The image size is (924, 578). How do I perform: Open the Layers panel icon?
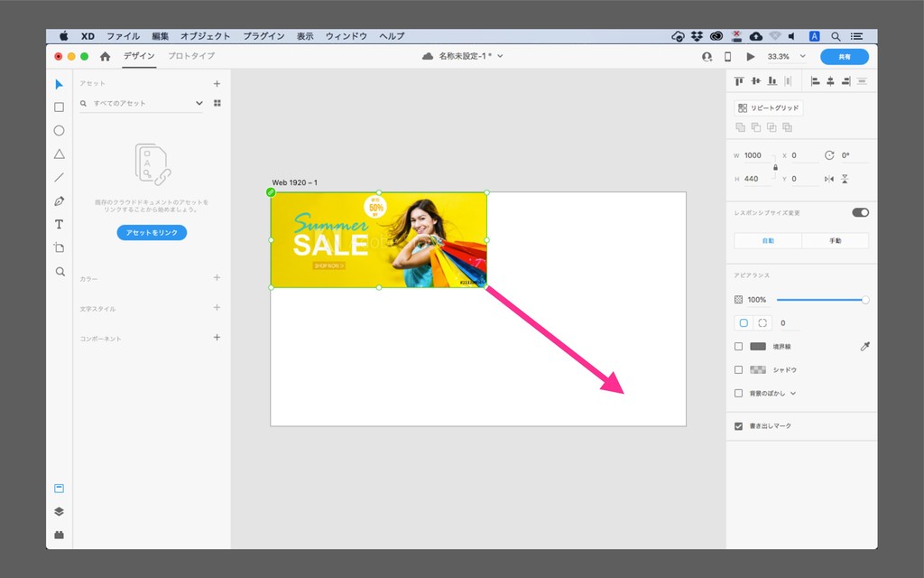(x=59, y=511)
